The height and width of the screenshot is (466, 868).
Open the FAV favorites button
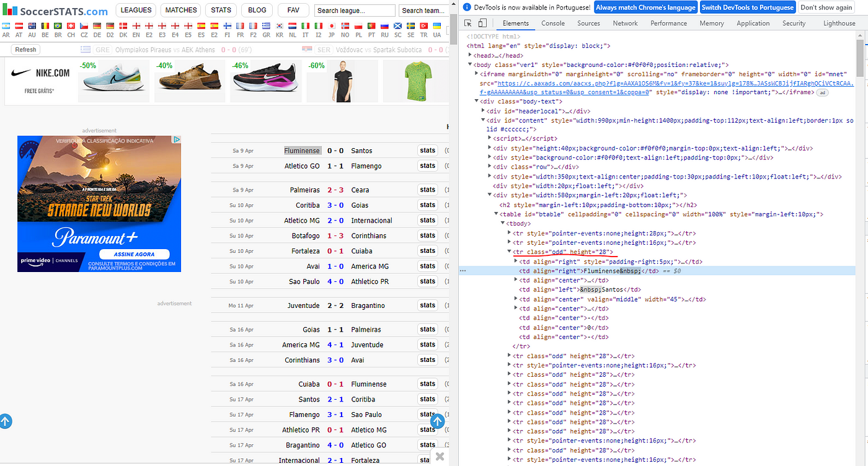coord(293,10)
